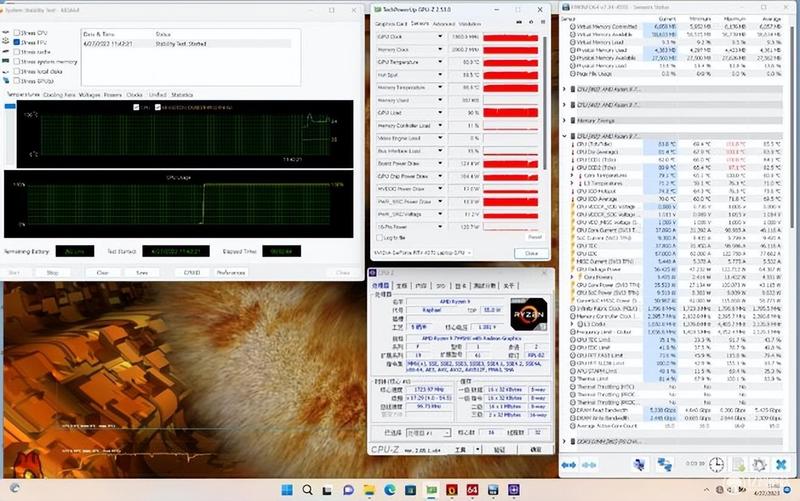Open Microsoft Edge from the taskbar
The height and width of the screenshot is (501, 800).
pyautogui.click(x=390, y=490)
